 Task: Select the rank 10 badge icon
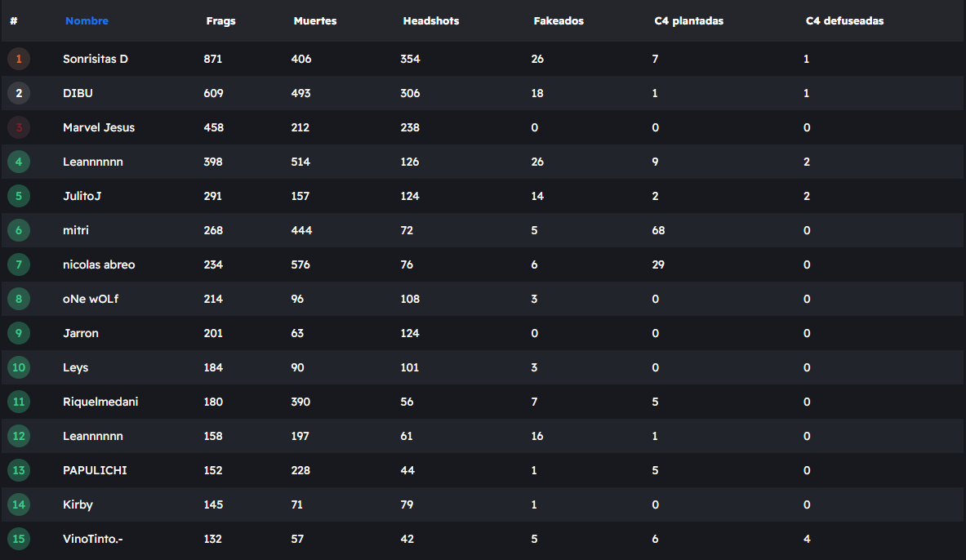coord(19,367)
